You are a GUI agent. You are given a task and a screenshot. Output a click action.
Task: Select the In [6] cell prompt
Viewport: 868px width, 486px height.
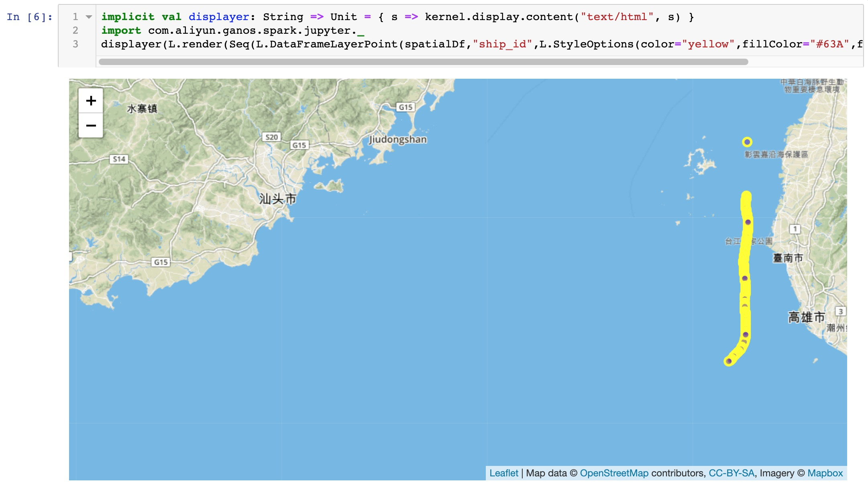tap(29, 17)
